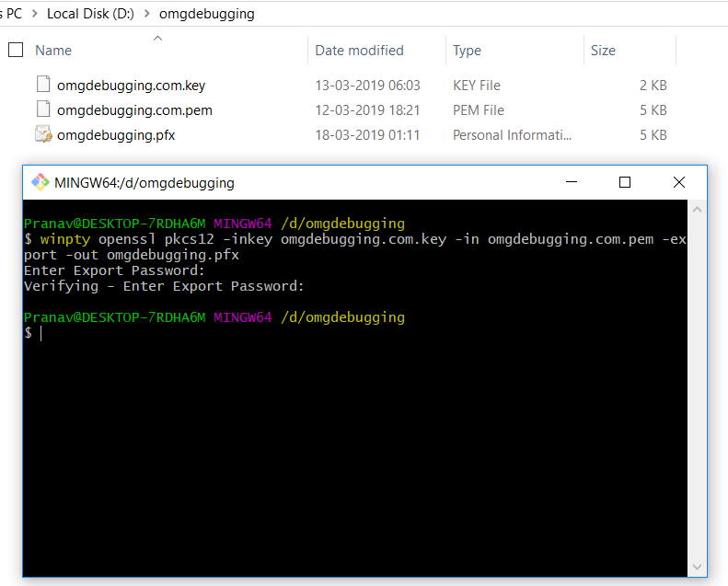Select the omgdebugging.pfx file name
The width and height of the screenshot is (728, 586).
[x=116, y=135]
